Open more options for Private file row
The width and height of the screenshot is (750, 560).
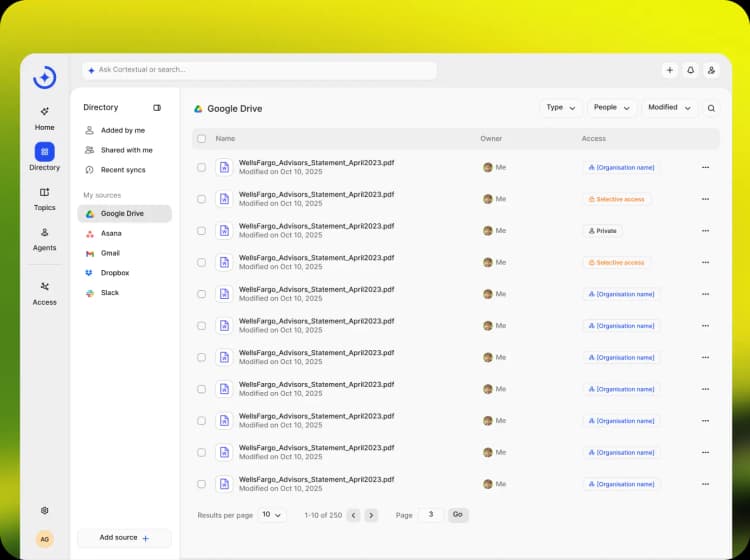(x=706, y=231)
